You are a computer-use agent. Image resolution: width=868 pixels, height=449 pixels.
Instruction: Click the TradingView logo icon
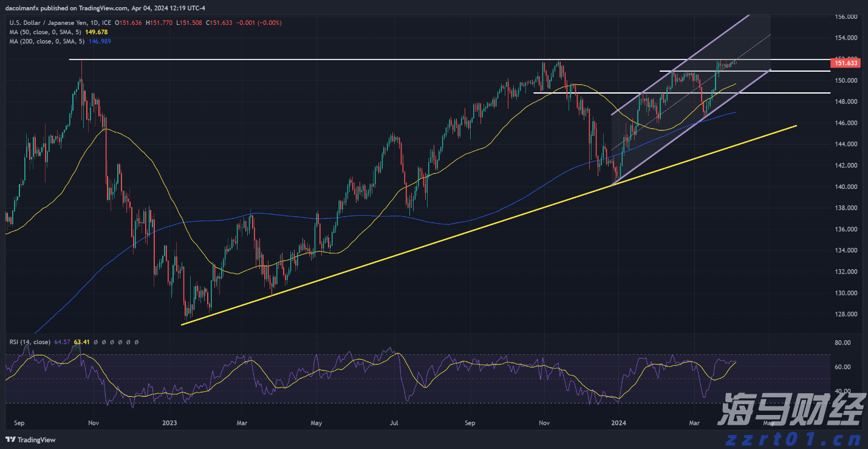[11, 439]
